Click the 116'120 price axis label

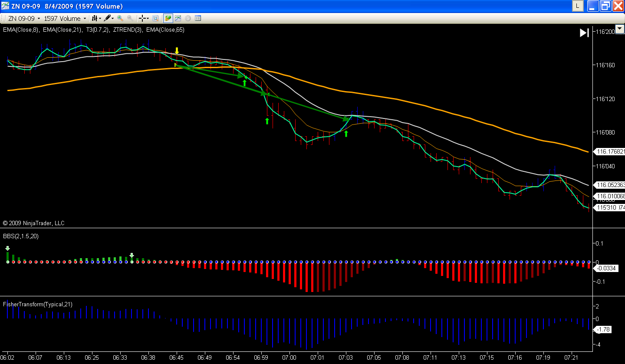(606, 99)
